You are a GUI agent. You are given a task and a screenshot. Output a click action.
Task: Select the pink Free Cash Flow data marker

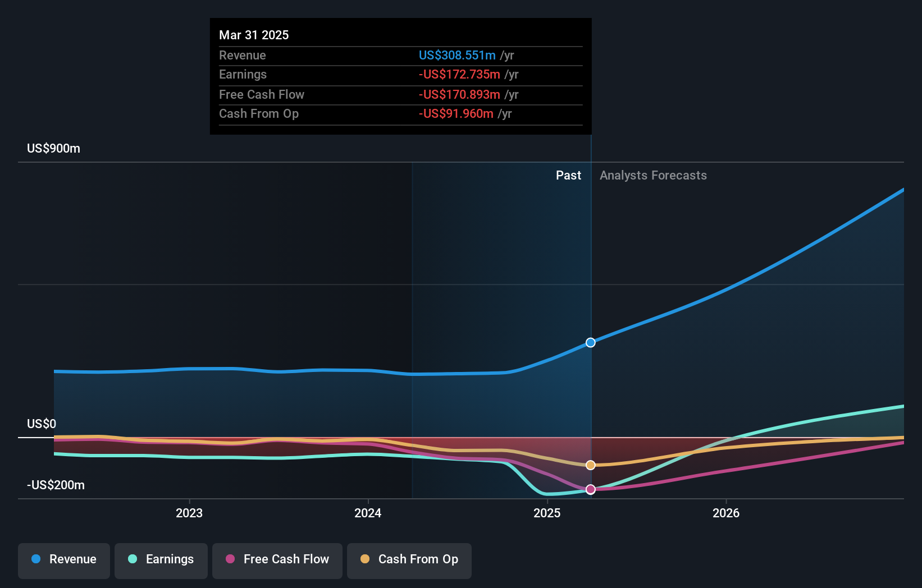pos(591,489)
